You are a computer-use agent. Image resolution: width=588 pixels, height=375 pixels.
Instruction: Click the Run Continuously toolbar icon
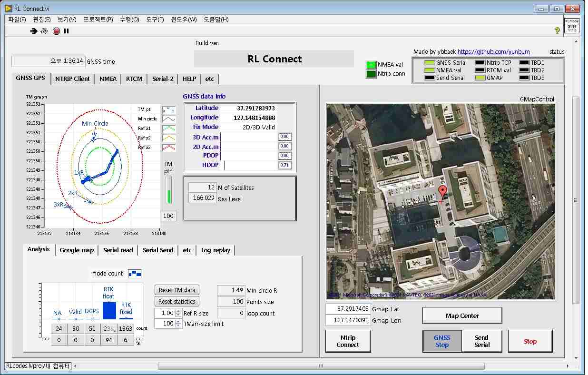(x=44, y=31)
